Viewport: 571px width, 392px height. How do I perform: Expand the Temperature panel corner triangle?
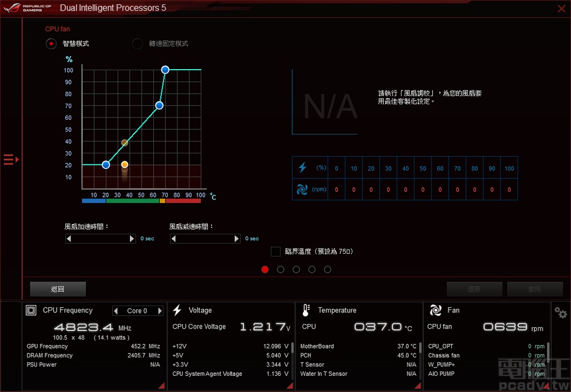point(418,385)
